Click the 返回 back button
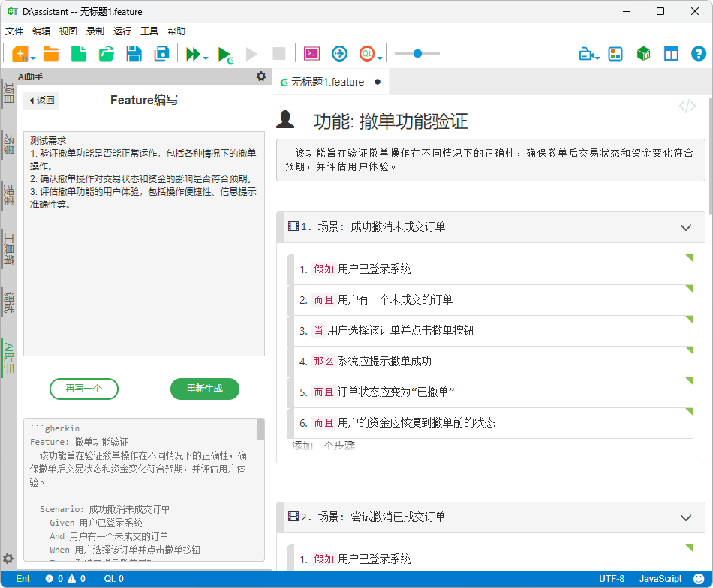Image resolution: width=713 pixels, height=588 pixels. (x=41, y=100)
